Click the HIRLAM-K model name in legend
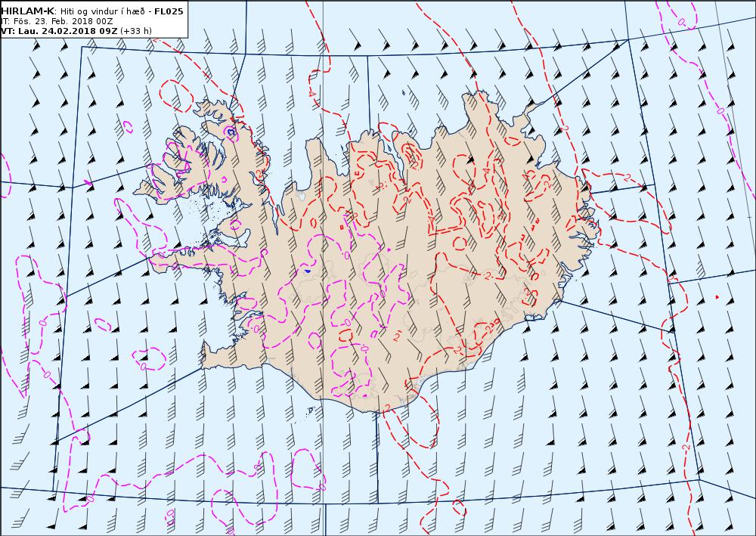Image resolution: width=756 pixels, height=536 pixels. point(27,11)
